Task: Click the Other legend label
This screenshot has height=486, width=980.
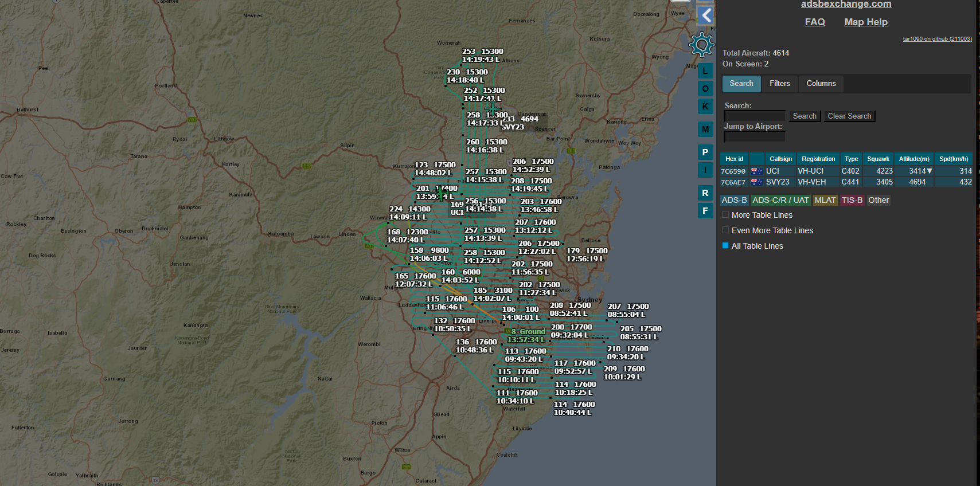Action: tap(879, 201)
